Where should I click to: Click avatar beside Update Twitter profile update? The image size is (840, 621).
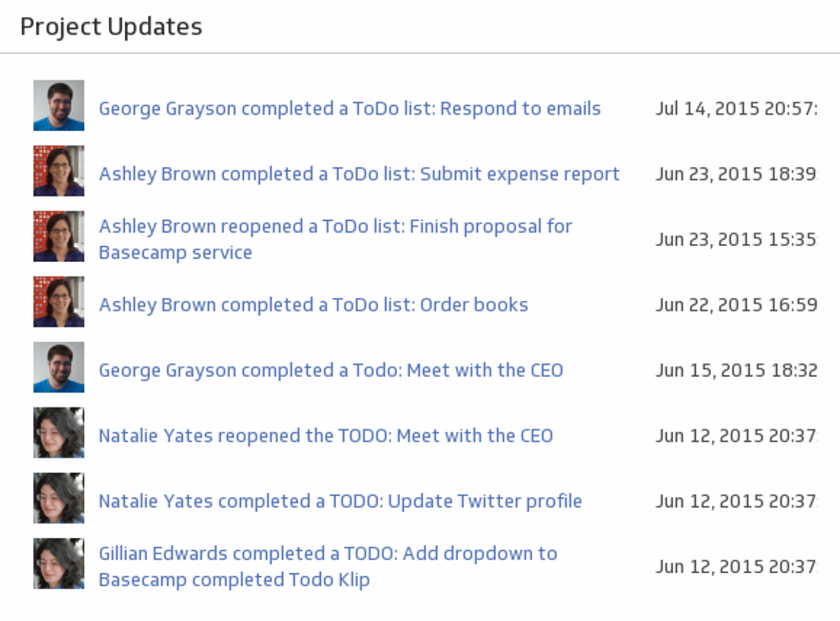(59, 499)
